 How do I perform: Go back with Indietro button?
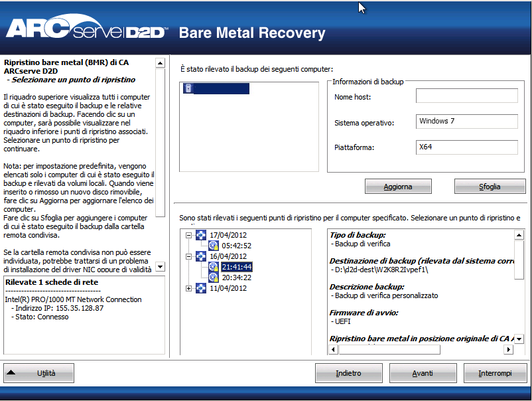[x=348, y=373]
